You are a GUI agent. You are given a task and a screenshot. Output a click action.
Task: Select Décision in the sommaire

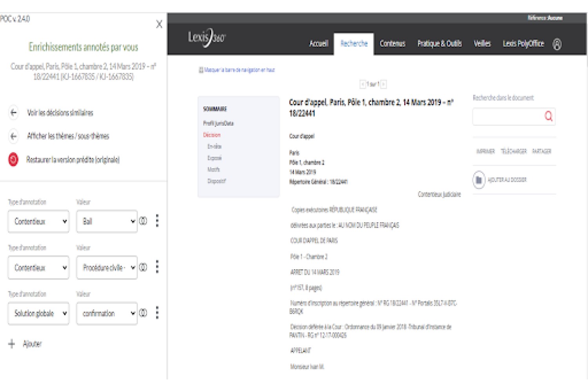pyautogui.click(x=212, y=135)
